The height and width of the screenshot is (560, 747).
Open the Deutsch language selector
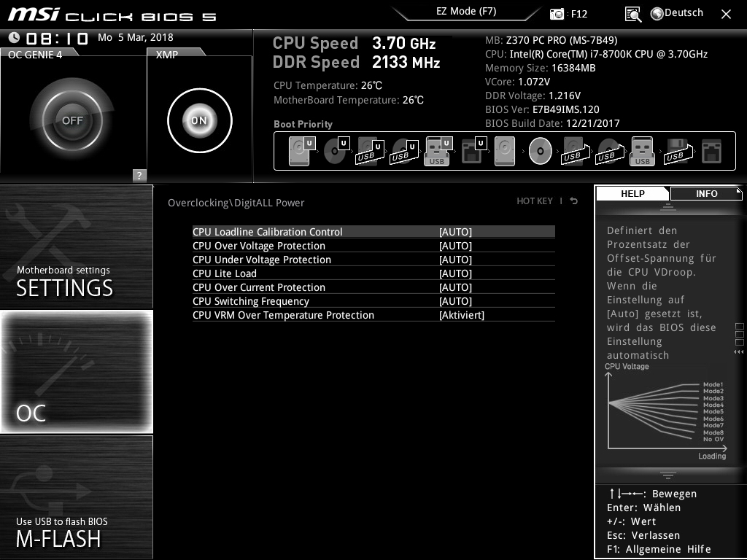[684, 13]
